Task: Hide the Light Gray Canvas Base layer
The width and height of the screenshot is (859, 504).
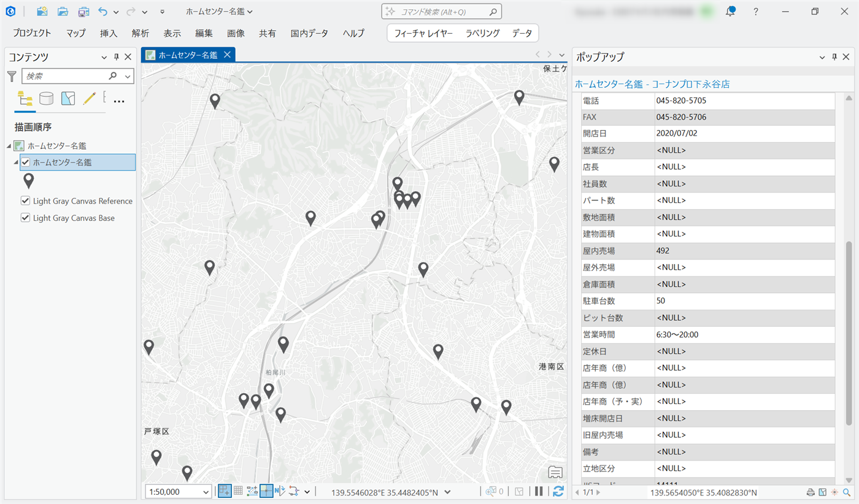Action: click(26, 218)
